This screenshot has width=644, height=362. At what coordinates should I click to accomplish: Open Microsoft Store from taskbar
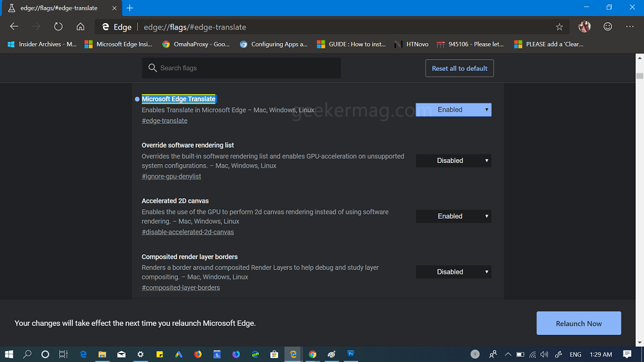pyautogui.click(x=274, y=354)
